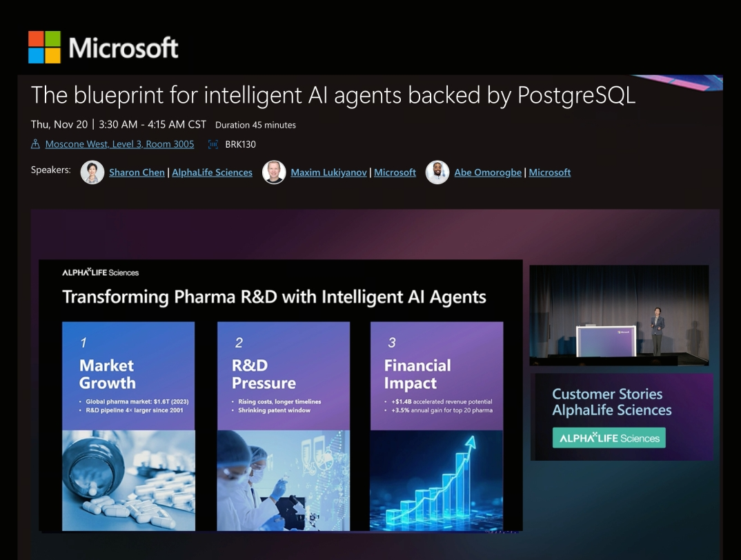
Task: Click Sharon Chen's avatar photo
Action: (x=92, y=172)
